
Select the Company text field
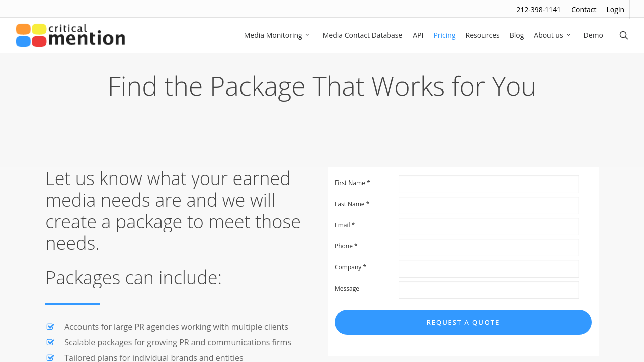489,268
